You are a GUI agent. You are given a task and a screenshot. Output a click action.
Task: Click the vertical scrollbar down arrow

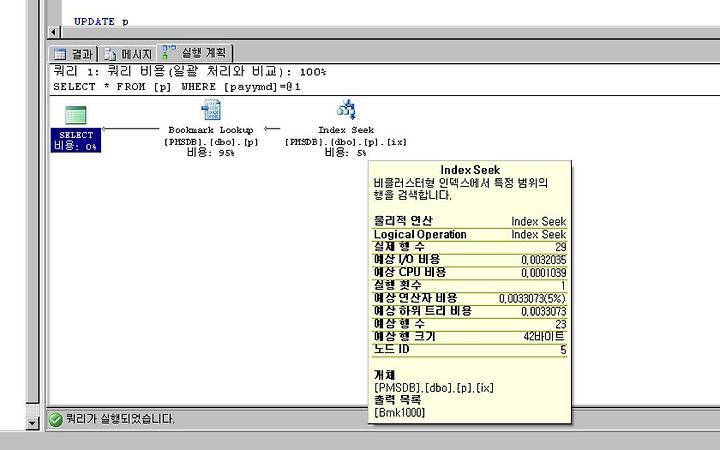32,423
